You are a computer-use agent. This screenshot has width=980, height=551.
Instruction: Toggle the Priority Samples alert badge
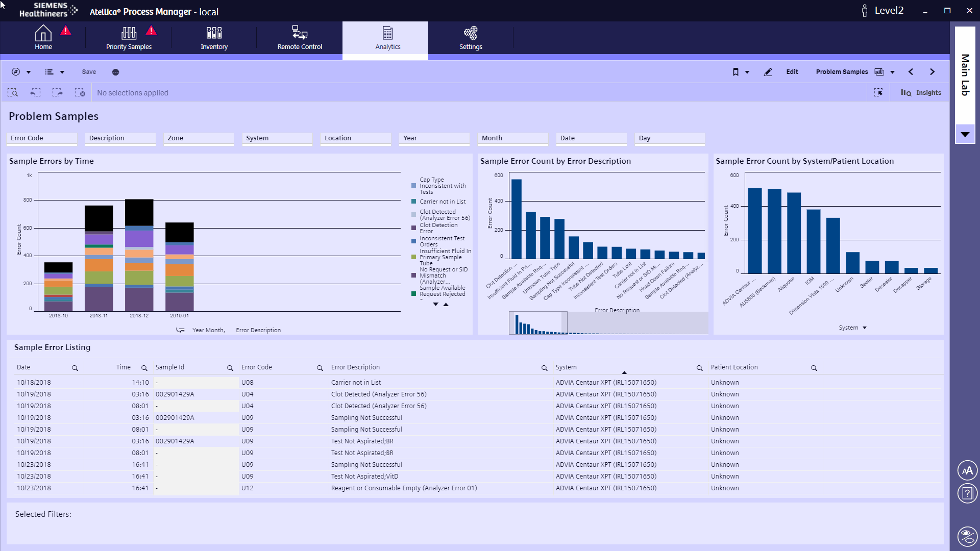click(152, 31)
